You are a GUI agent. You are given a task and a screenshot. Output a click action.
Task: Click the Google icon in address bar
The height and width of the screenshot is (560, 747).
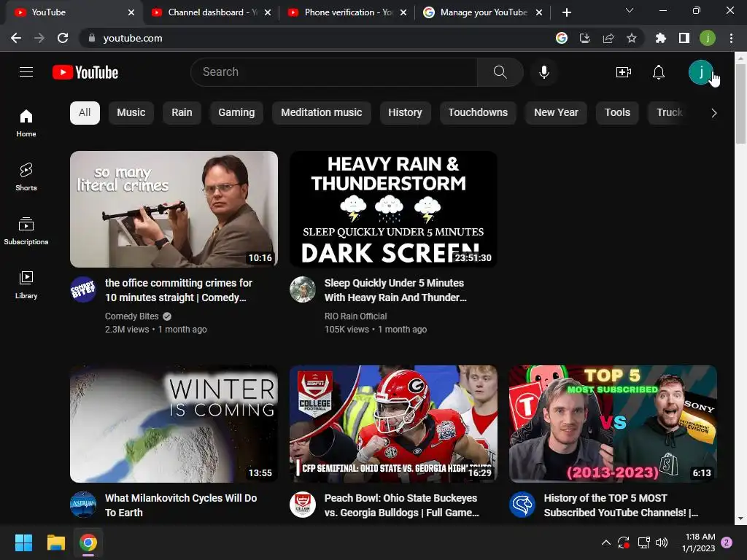point(562,38)
